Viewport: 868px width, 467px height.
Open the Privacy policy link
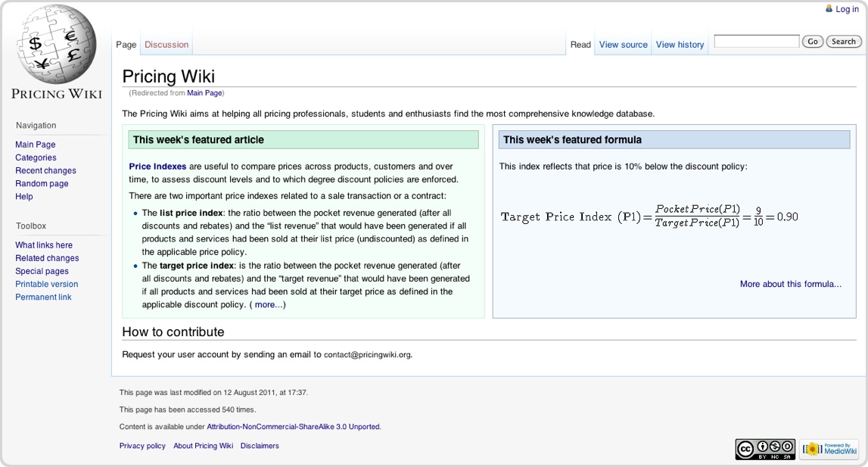pos(142,446)
